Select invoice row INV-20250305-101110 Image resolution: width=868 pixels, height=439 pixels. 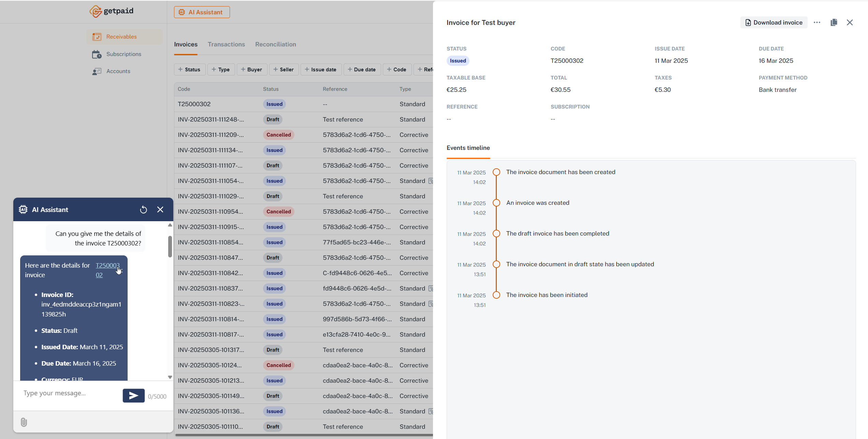point(303,427)
